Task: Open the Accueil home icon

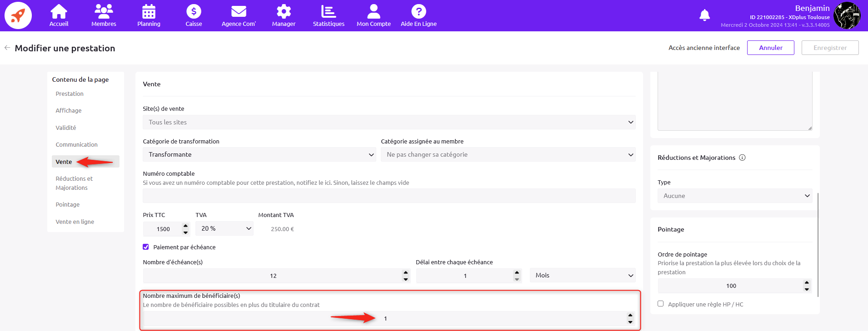Action: pyautogui.click(x=59, y=12)
